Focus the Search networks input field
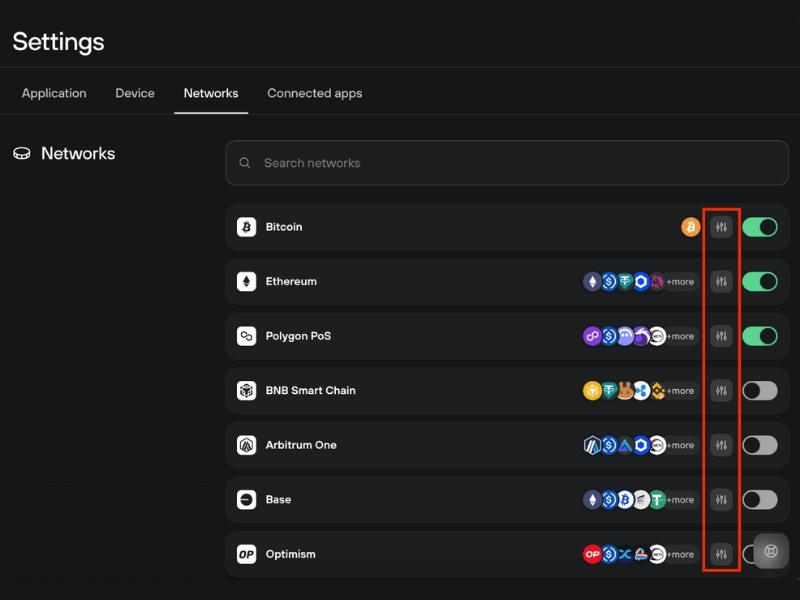Viewport: 800px width, 600px height. 507,163
